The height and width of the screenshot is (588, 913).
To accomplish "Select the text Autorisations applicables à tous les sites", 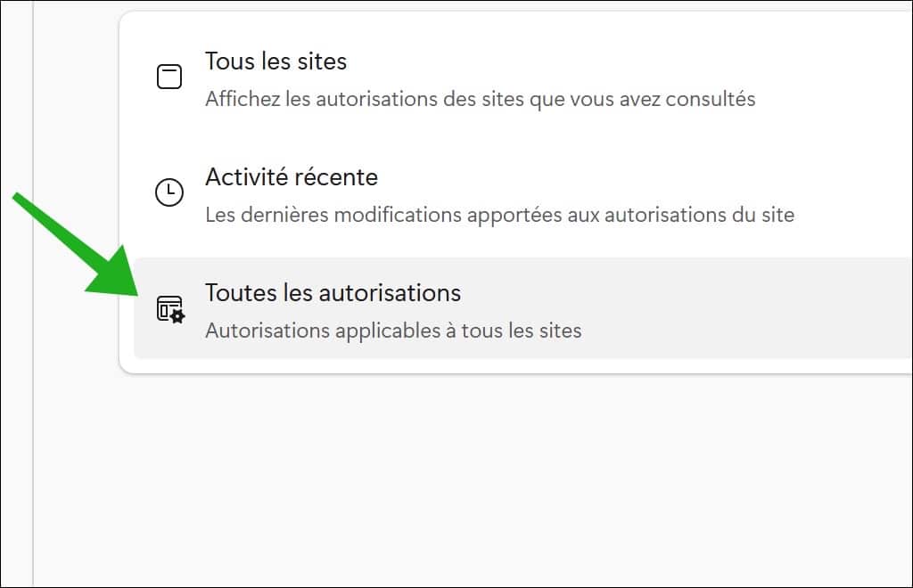I will pyautogui.click(x=392, y=331).
